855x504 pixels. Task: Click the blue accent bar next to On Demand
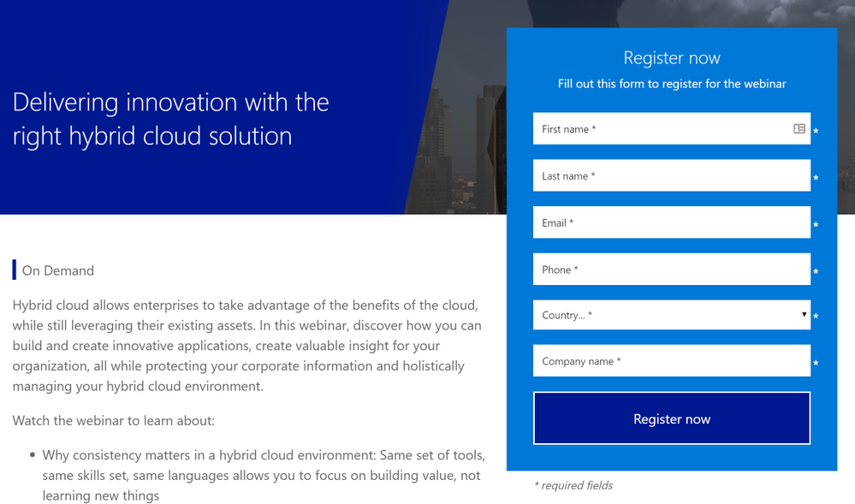(x=14, y=269)
